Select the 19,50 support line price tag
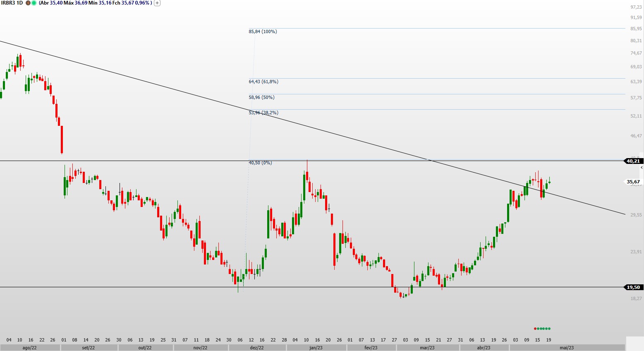This screenshot has height=351, width=644. [633, 287]
